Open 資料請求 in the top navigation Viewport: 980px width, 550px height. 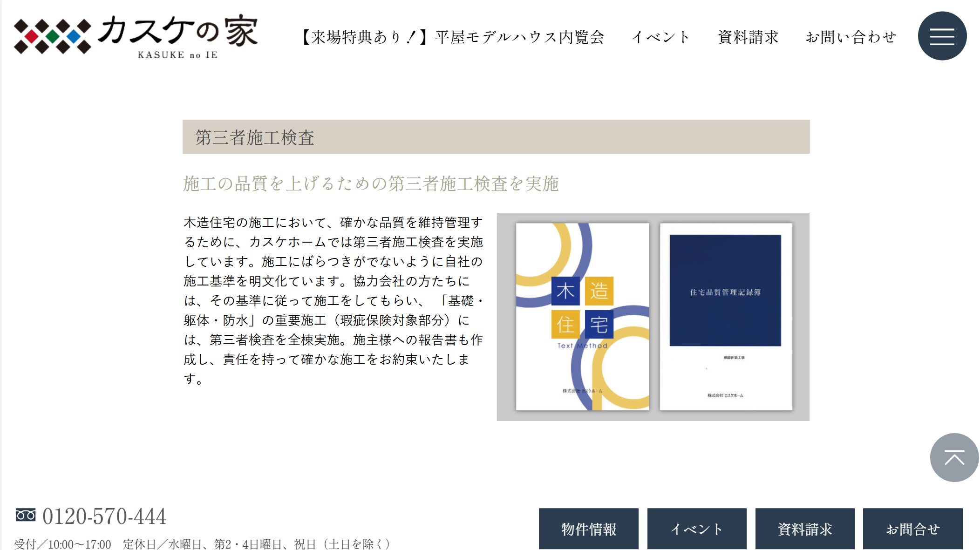(748, 37)
